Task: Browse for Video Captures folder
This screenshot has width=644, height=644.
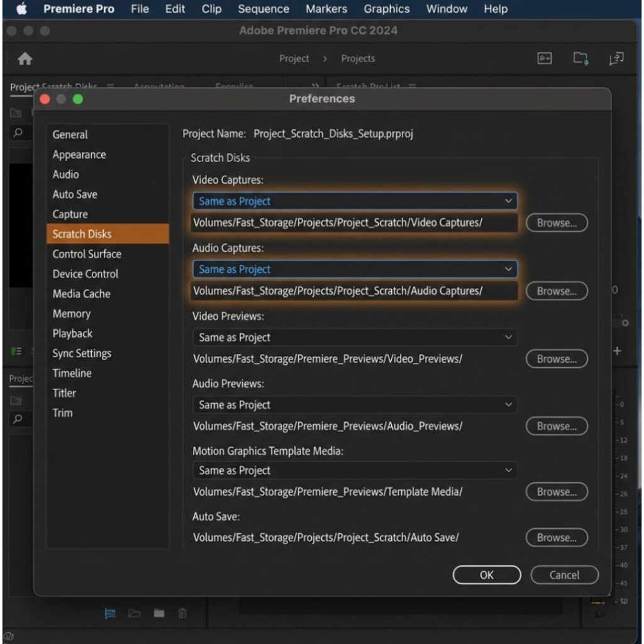Action: click(x=557, y=223)
